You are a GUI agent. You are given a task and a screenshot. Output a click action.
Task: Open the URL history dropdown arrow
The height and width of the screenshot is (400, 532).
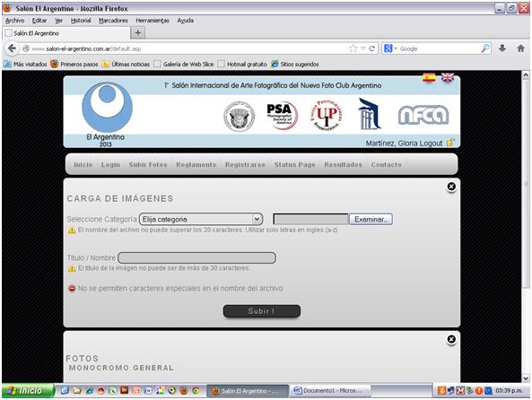point(363,48)
